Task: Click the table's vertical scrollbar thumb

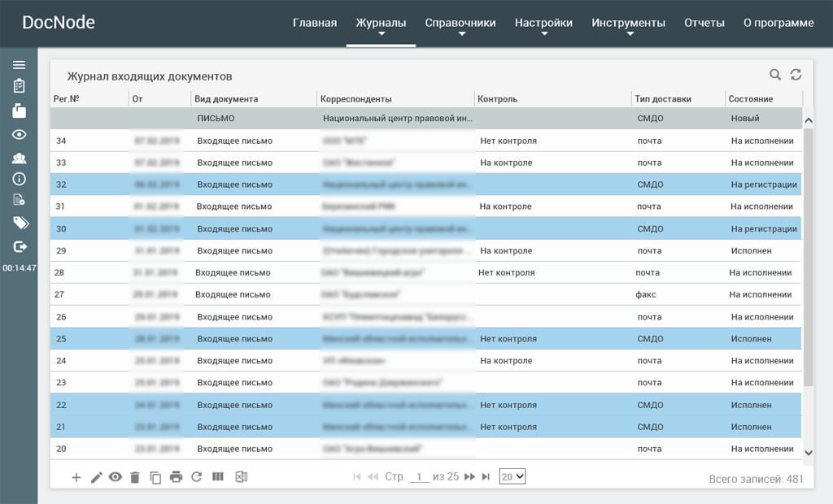Action: click(808, 257)
